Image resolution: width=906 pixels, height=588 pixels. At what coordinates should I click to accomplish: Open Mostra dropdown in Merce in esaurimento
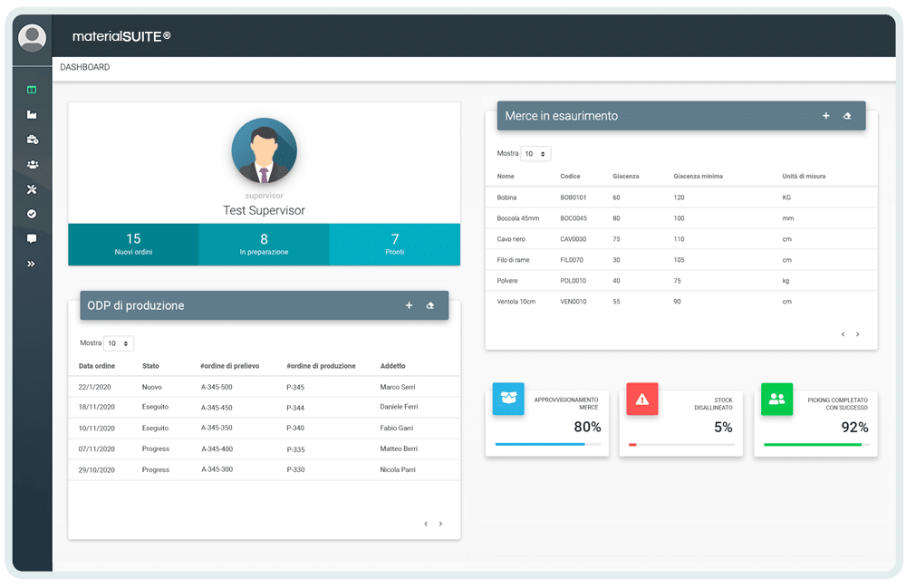[x=535, y=154]
